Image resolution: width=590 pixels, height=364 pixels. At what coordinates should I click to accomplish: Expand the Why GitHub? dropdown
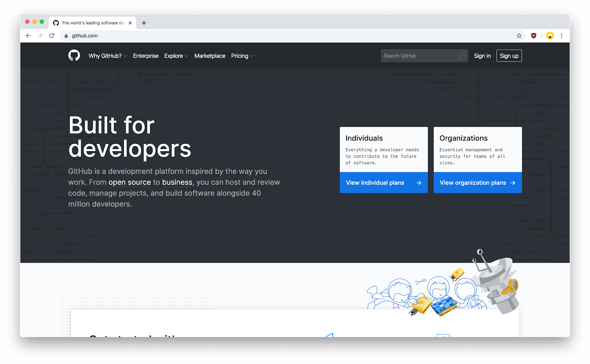click(108, 56)
